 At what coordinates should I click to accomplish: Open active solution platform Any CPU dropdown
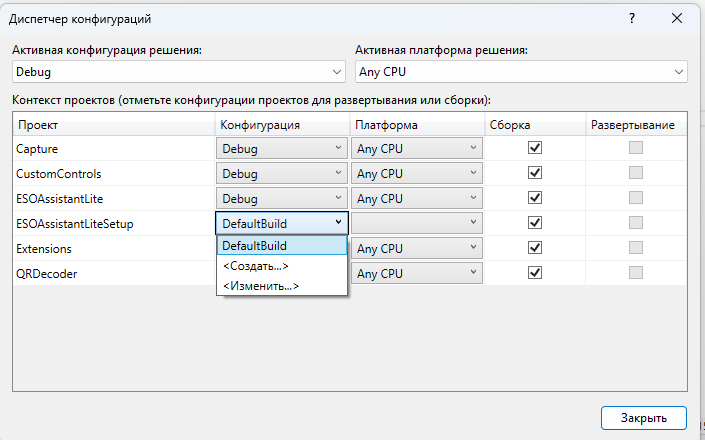coord(521,72)
